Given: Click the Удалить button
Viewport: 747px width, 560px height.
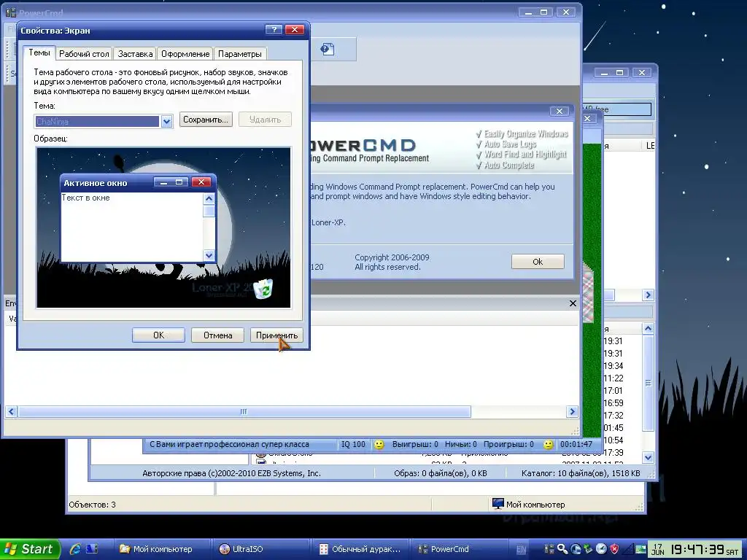Looking at the screenshot, I should (265, 120).
